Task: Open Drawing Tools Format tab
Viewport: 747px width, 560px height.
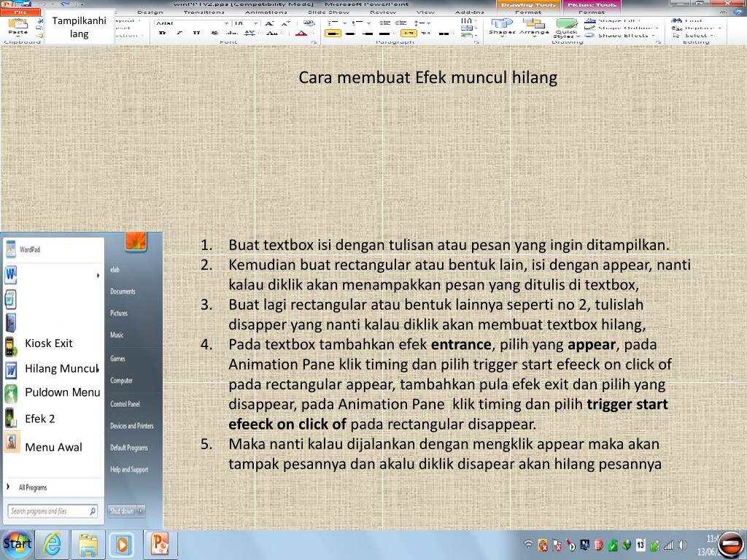Action: pos(528,12)
